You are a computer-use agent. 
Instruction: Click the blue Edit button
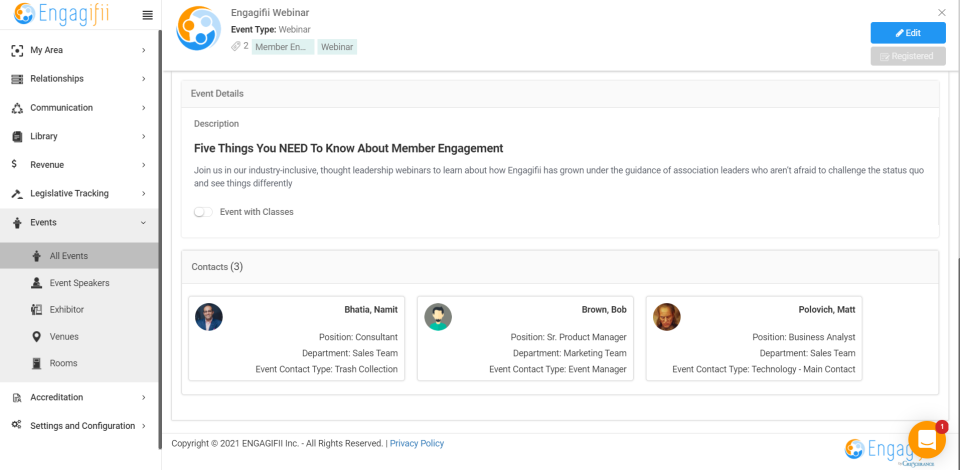tap(908, 33)
